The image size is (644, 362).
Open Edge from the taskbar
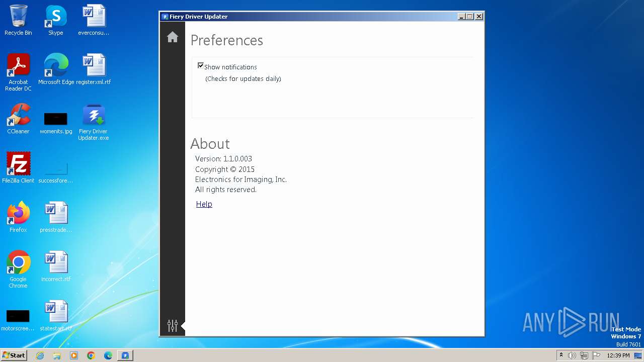(x=108, y=355)
